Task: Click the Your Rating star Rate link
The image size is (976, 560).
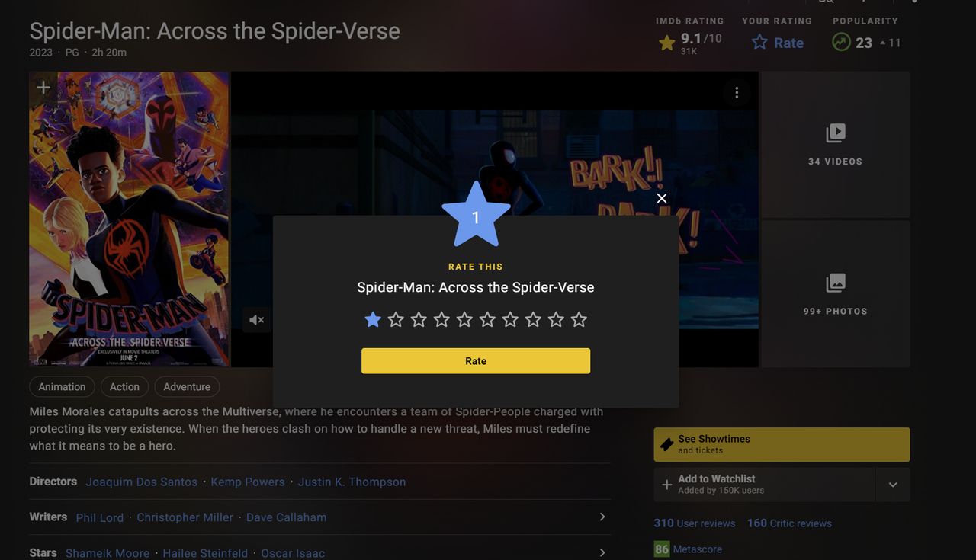Action: point(778,43)
